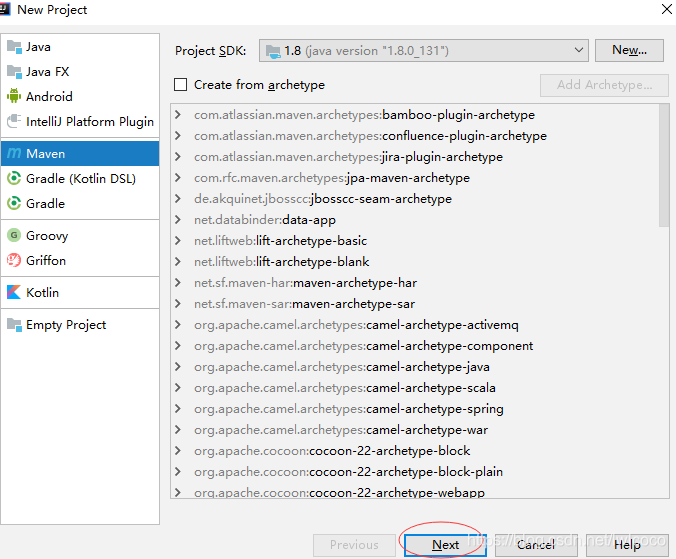Expand camel-archetype-spring entry
Image resolution: width=676 pixels, height=559 pixels.
tap(178, 409)
